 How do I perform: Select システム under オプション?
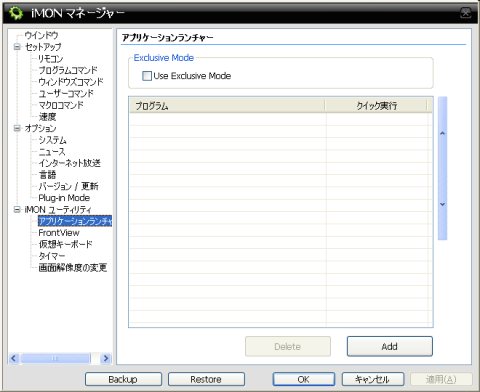pyautogui.click(x=52, y=140)
